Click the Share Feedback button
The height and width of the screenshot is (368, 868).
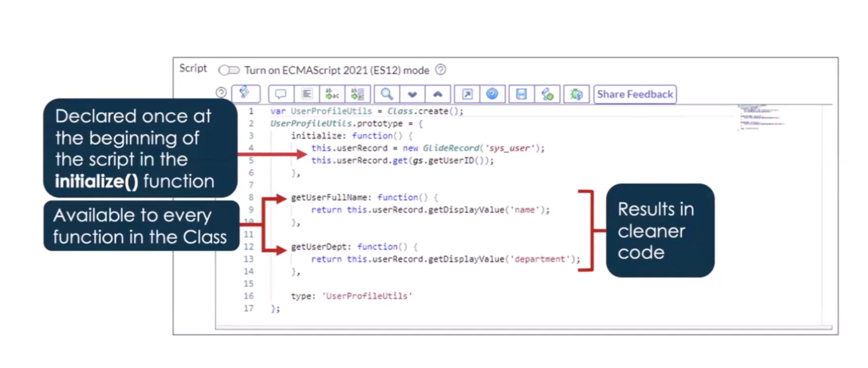click(635, 94)
